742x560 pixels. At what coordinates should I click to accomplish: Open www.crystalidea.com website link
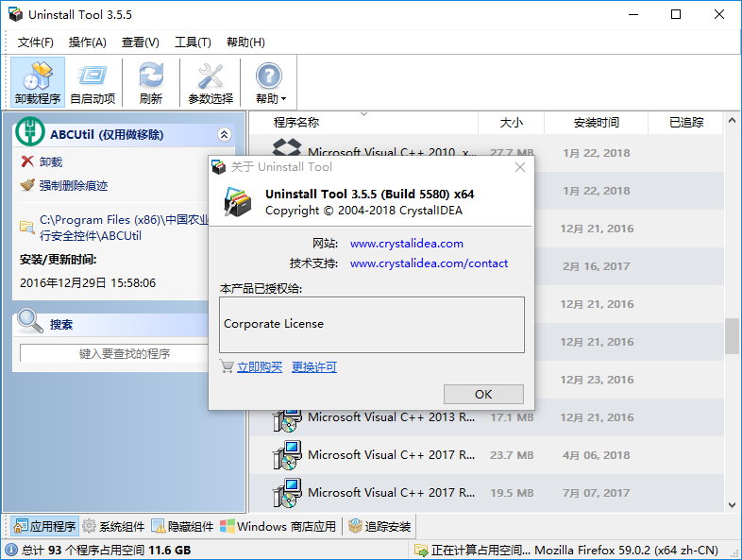coord(407,244)
